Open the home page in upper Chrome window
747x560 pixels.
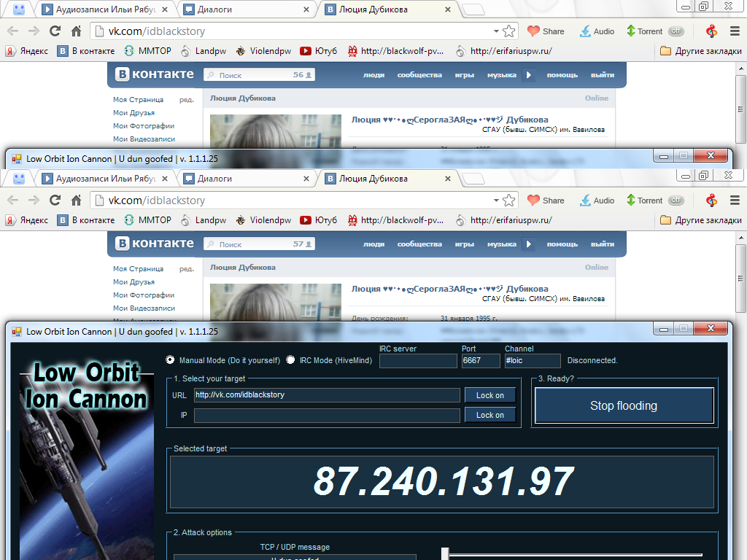point(76,31)
